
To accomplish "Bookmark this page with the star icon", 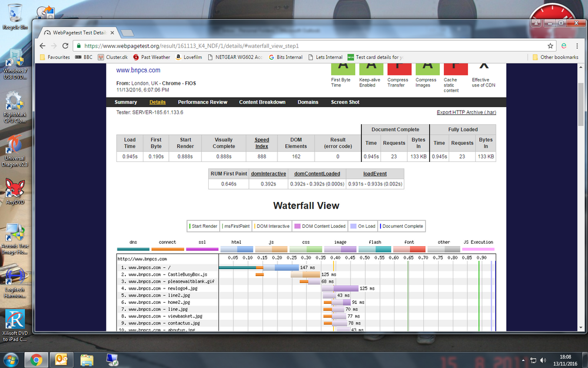I will (550, 46).
